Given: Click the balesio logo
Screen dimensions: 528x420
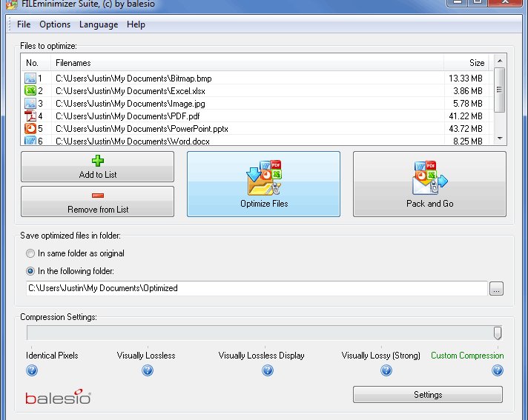Looking at the screenshot, I should click(x=59, y=397).
